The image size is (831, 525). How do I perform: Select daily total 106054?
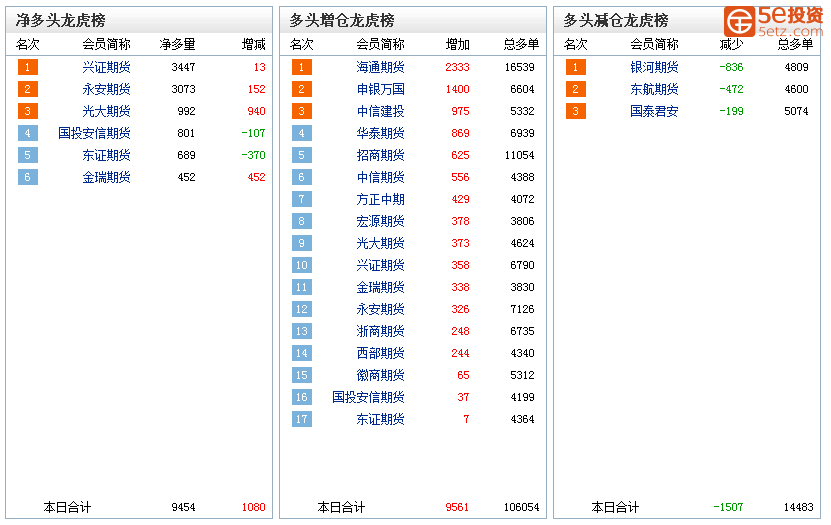coord(521,508)
